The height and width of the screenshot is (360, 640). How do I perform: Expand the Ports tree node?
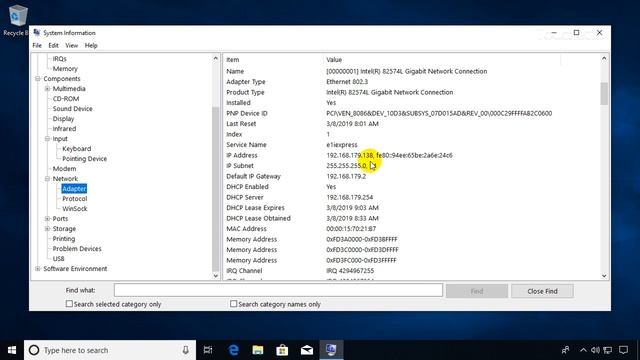tap(47, 219)
